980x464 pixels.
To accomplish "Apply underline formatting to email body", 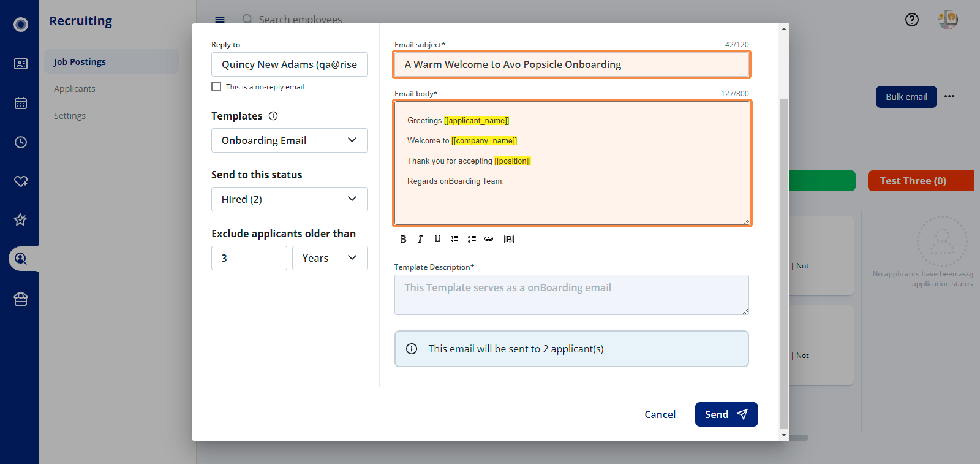I will click(x=437, y=239).
